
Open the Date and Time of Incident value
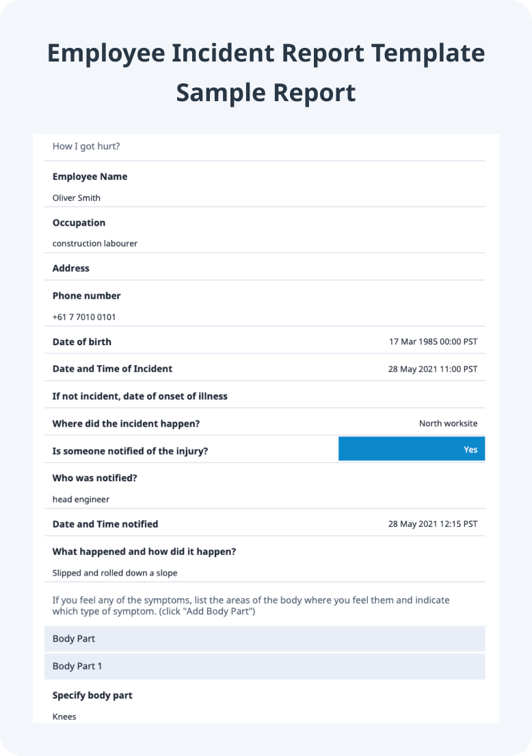433,369
